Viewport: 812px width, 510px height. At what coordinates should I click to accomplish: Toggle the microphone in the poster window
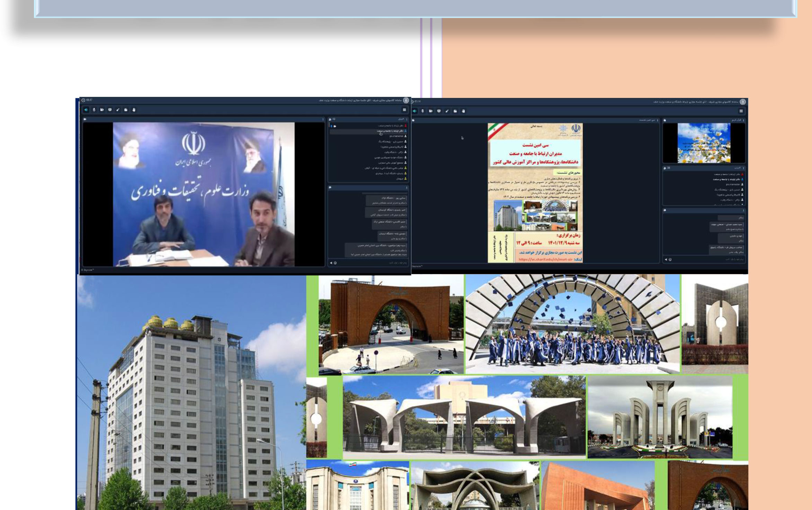(422, 111)
